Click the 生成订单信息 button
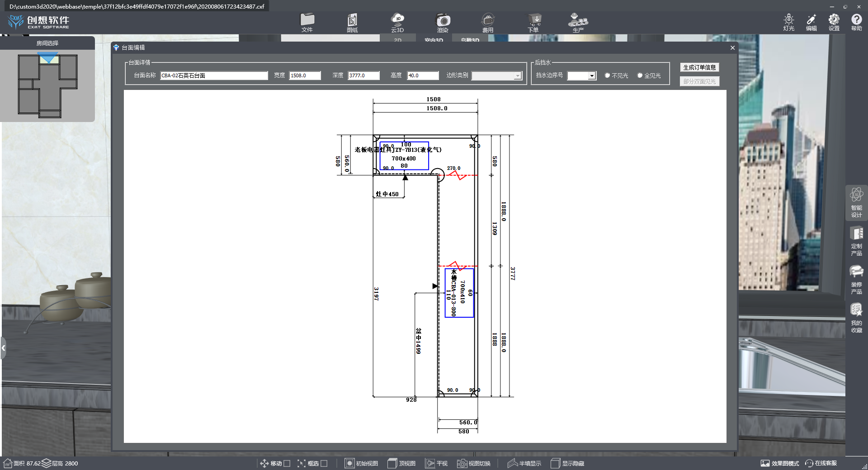868x470 pixels. (x=699, y=67)
